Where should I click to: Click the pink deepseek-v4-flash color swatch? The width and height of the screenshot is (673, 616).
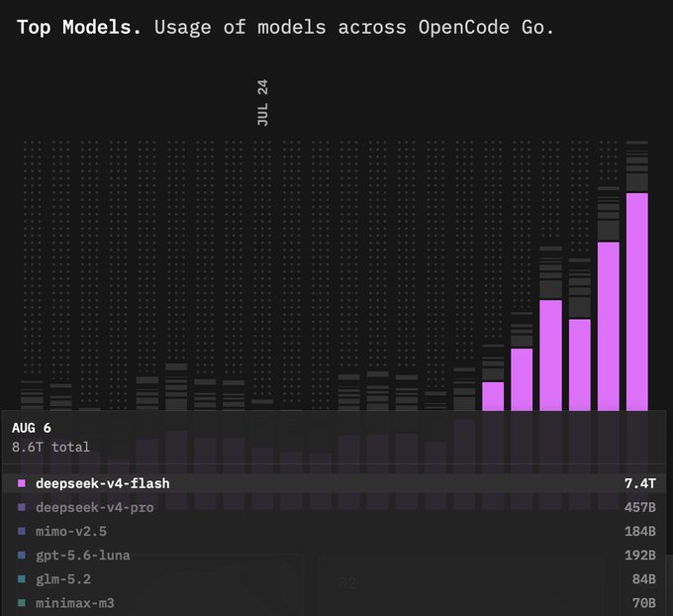click(x=22, y=483)
